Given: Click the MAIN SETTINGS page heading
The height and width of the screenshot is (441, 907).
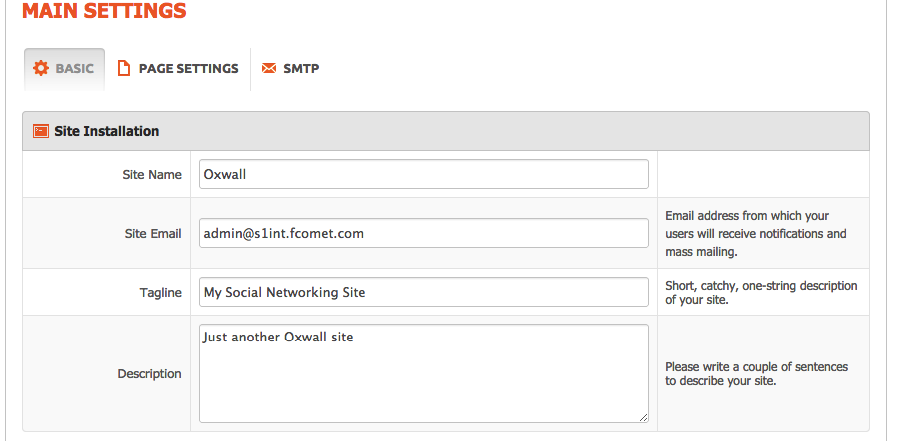Looking at the screenshot, I should 104,10.
